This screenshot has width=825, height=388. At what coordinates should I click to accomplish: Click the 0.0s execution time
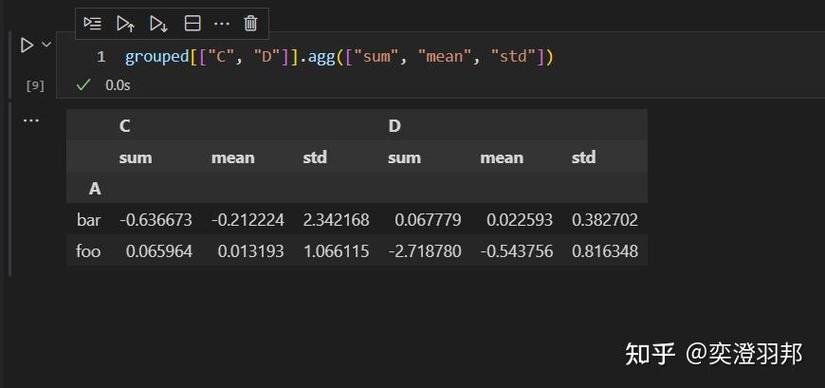point(118,85)
